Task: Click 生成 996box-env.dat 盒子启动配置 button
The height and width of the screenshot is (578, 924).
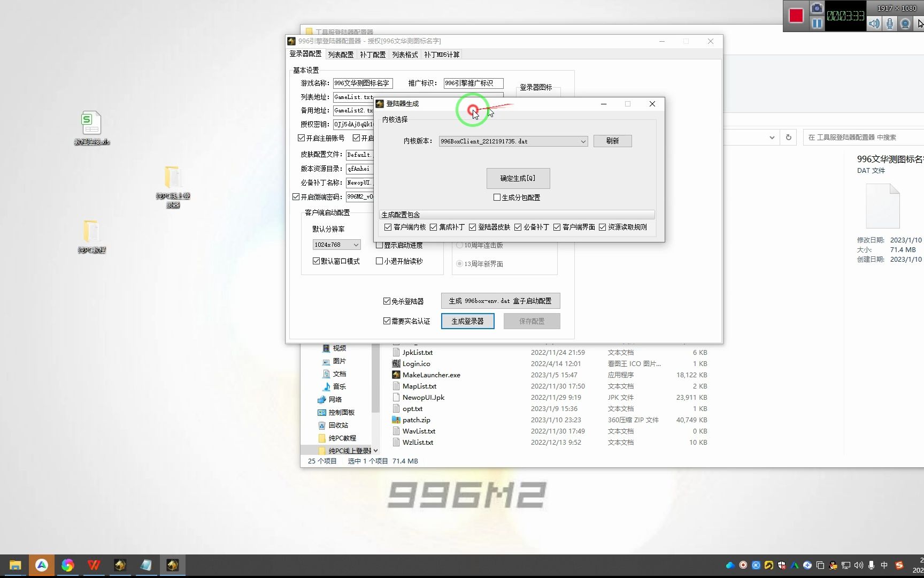Action: pos(500,301)
